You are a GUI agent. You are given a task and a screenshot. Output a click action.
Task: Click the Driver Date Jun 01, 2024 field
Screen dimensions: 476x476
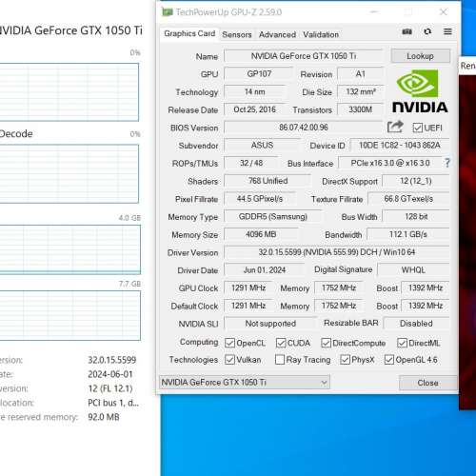(265, 269)
